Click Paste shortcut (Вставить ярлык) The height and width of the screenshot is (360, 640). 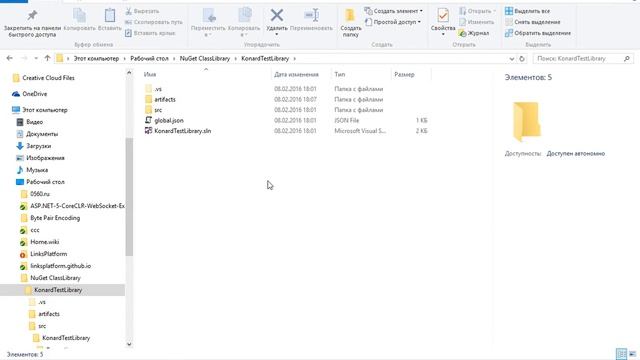pos(150,33)
